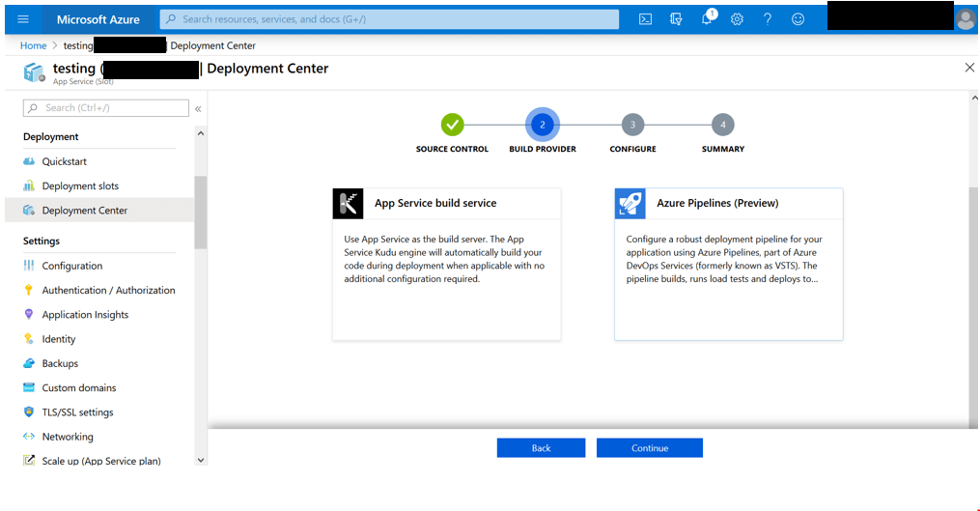Image resolution: width=980 pixels, height=511 pixels.
Task: Open the Cloud Shell icon
Action: pyautogui.click(x=646, y=19)
